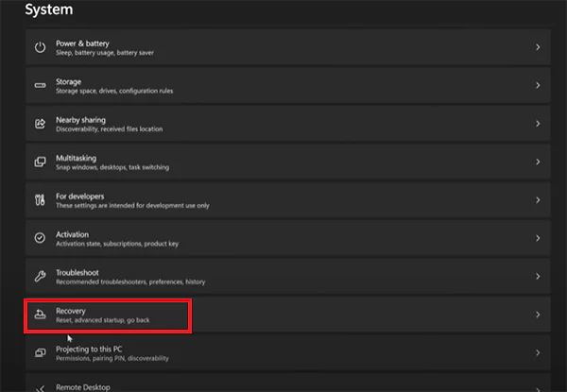
Task: Click the Troubleshoot wrench icon
Action: tap(40, 277)
